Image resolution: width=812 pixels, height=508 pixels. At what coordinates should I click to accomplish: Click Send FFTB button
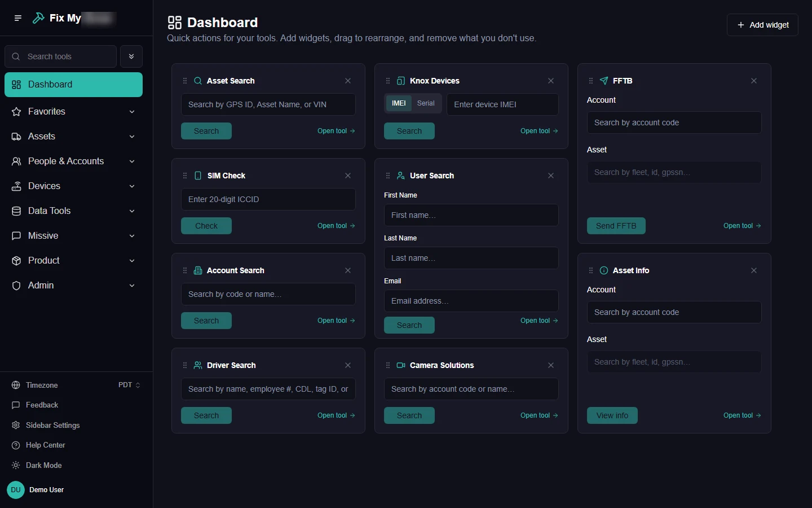click(x=616, y=226)
